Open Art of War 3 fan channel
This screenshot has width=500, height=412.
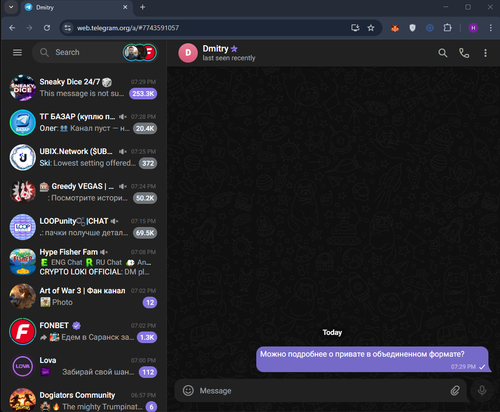83,296
